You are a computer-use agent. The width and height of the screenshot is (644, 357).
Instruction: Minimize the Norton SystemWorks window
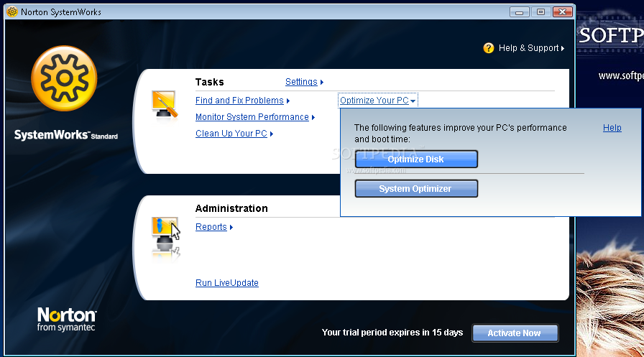[519, 12]
